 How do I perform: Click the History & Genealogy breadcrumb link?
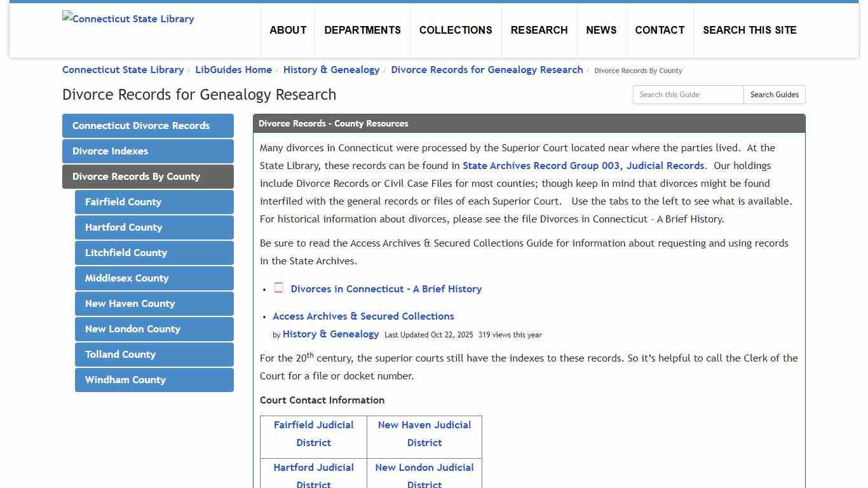(x=331, y=69)
